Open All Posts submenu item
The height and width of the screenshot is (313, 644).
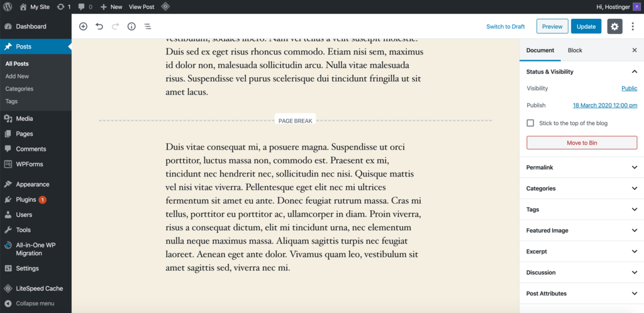point(17,63)
